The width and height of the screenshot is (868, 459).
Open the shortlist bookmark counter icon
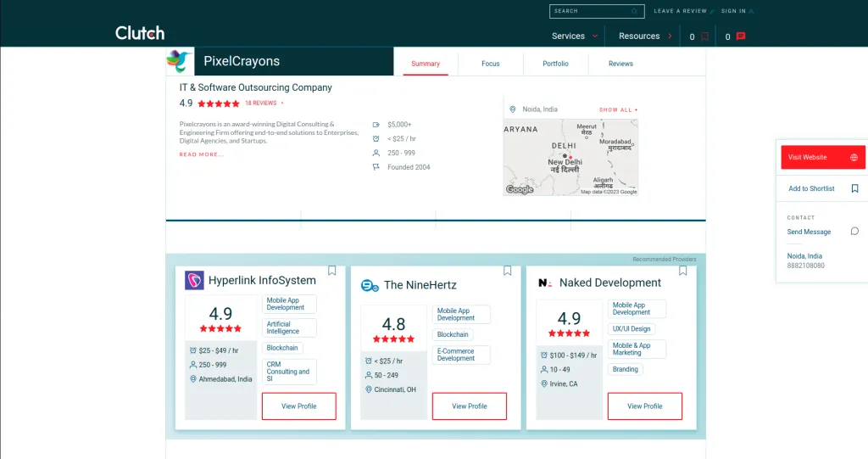click(x=704, y=36)
